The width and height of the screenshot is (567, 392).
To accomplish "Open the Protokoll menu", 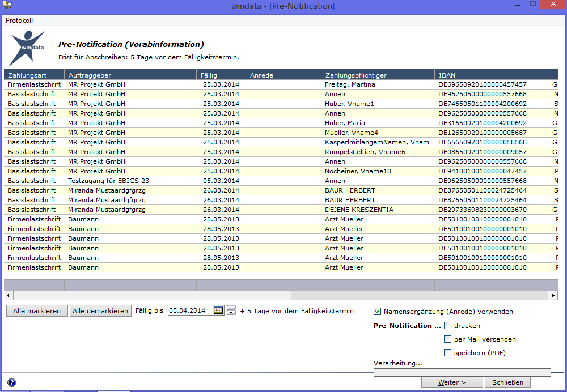I will (x=19, y=20).
